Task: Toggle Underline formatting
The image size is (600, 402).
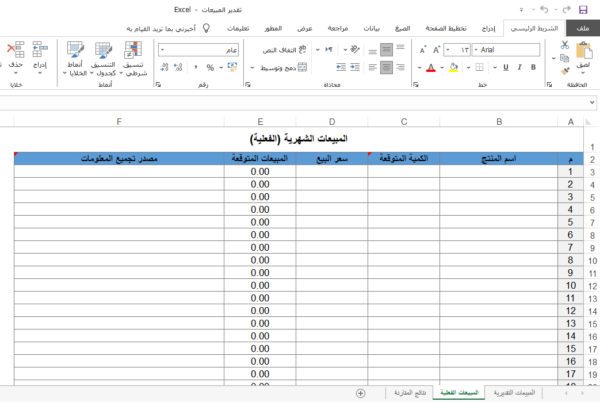Action: [x=505, y=67]
